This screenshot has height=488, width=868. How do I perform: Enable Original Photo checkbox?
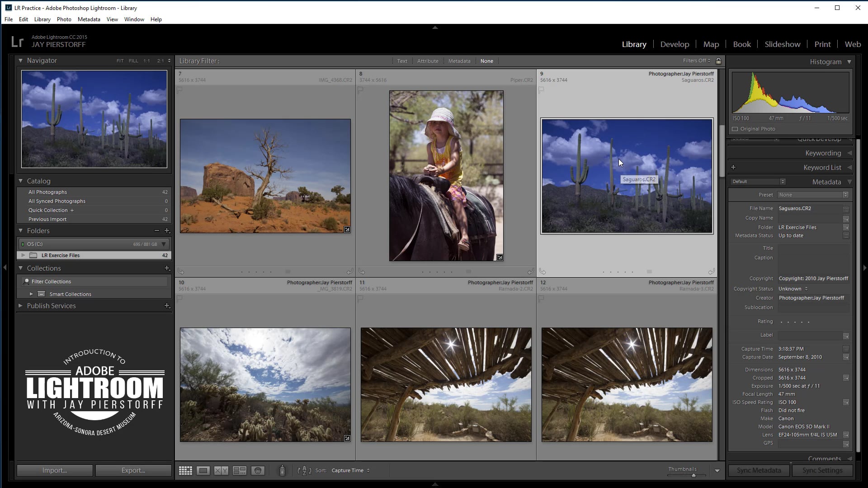tap(735, 129)
